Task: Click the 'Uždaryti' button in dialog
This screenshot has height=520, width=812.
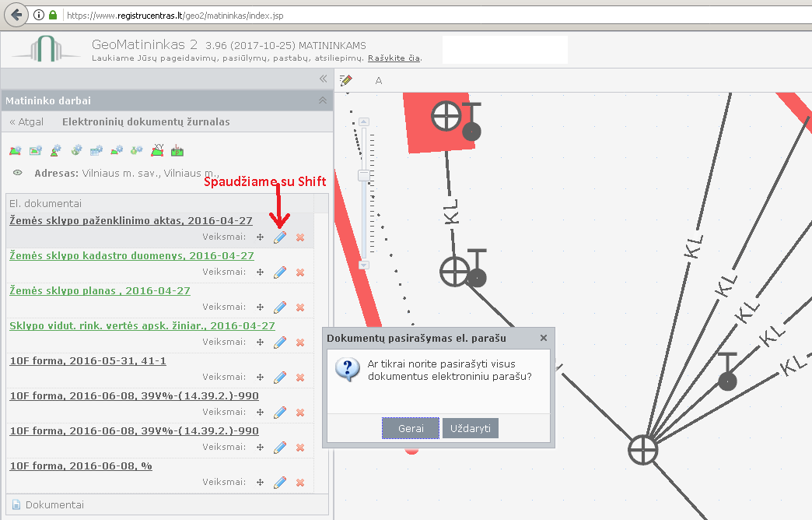Action: (471, 428)
